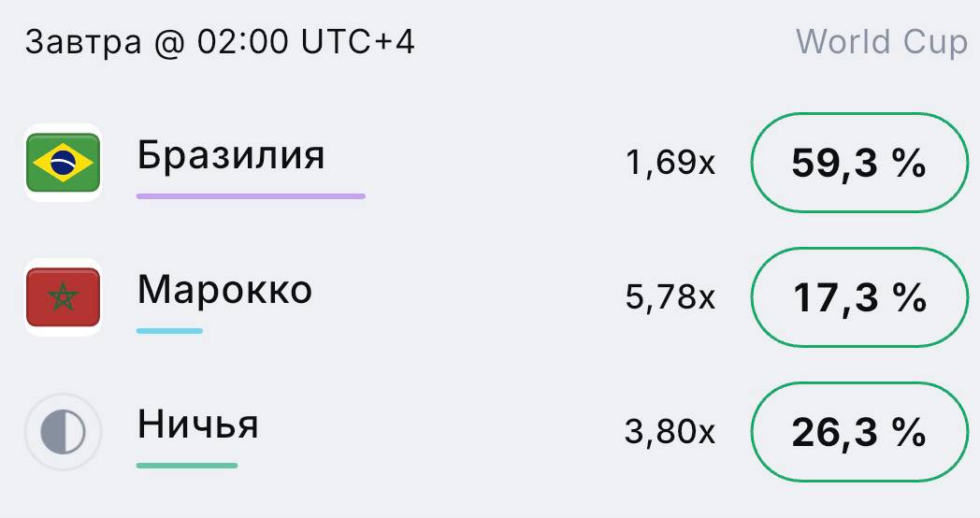Select the 17,3 % Morocco outcome button
980x518 pixels.
coord(858,297)
